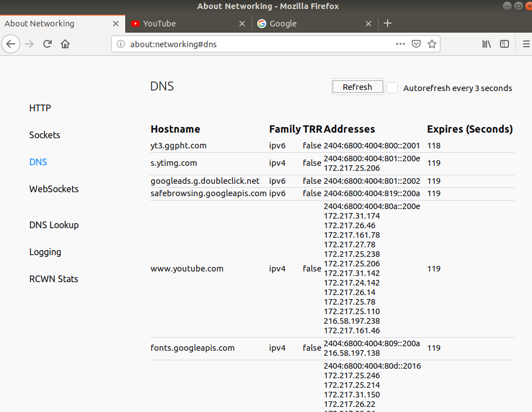
Task: Select hostname googleads.g.doubleclick.net
Action: tap(205, 181)
